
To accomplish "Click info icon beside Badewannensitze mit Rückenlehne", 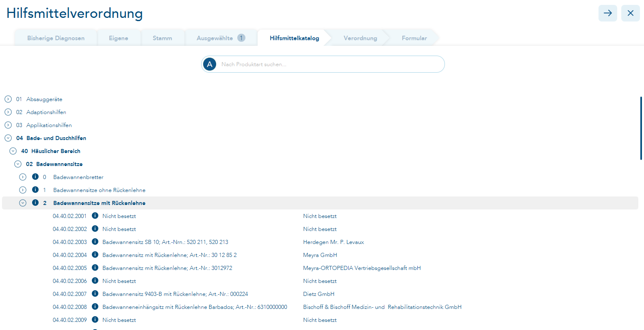I will pos(35,203).
